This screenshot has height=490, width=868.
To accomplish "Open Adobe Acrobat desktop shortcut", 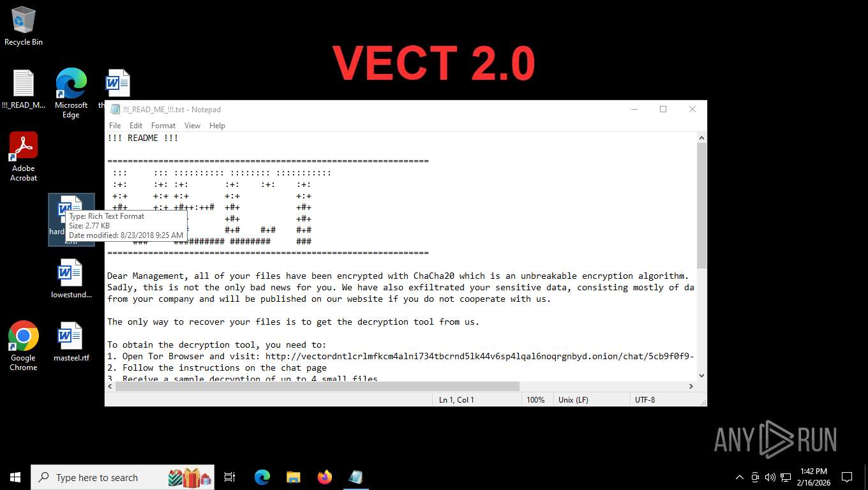I will point(24,156).
